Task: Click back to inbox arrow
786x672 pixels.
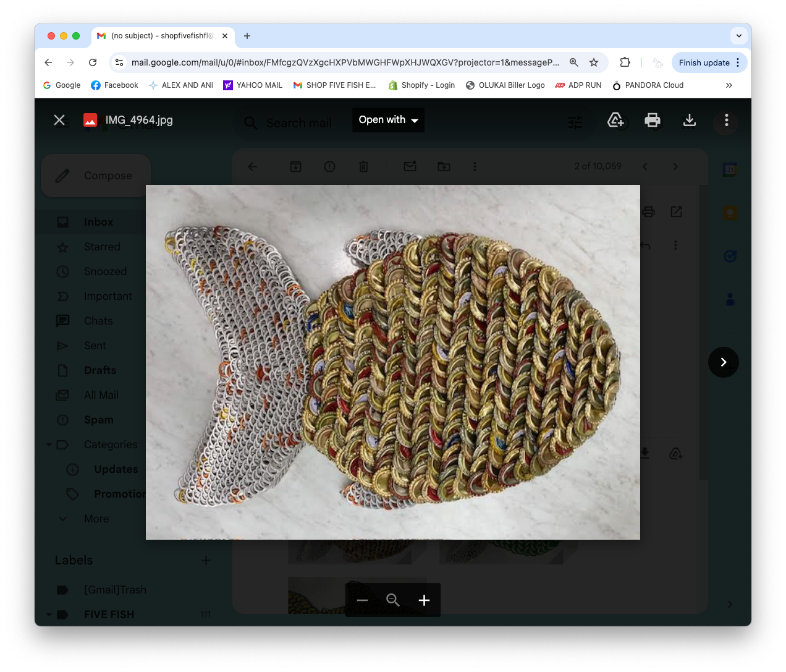Action: pos(253,166)
